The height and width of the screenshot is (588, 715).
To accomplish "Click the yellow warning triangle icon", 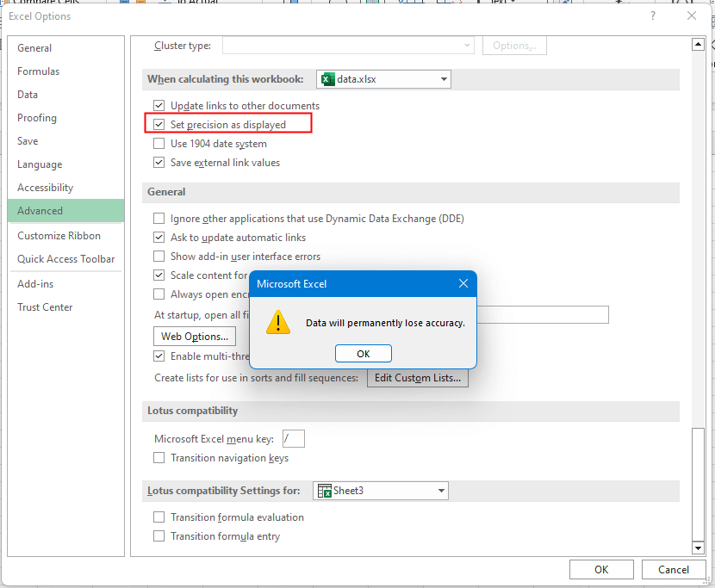I will [278, 323].
